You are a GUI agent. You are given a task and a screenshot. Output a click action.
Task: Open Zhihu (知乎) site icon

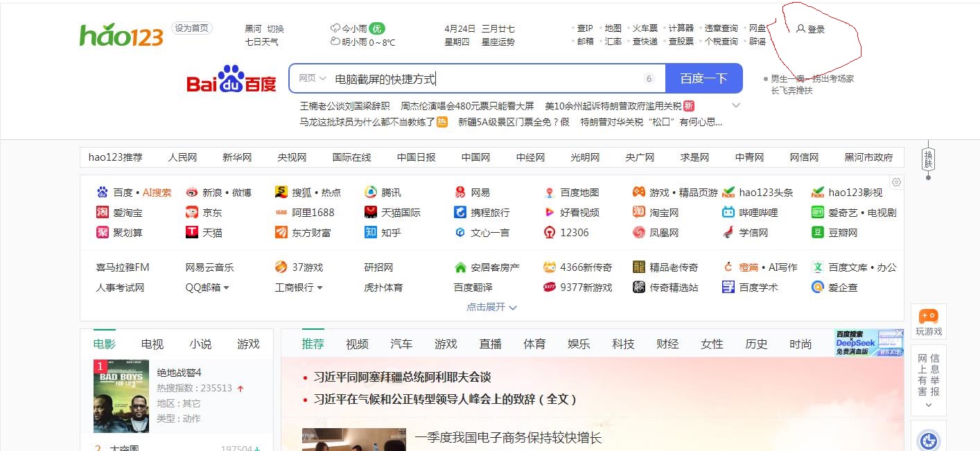(371, 233)
